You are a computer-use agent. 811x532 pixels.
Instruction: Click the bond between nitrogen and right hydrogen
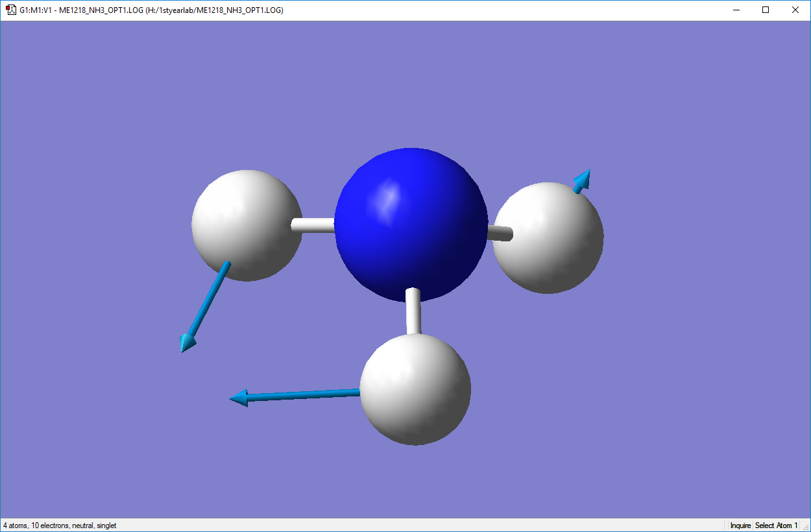tap(500, 234)
